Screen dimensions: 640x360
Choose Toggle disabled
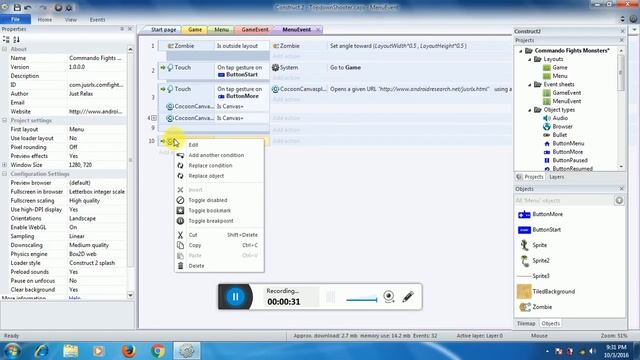(x=219, y=200)
